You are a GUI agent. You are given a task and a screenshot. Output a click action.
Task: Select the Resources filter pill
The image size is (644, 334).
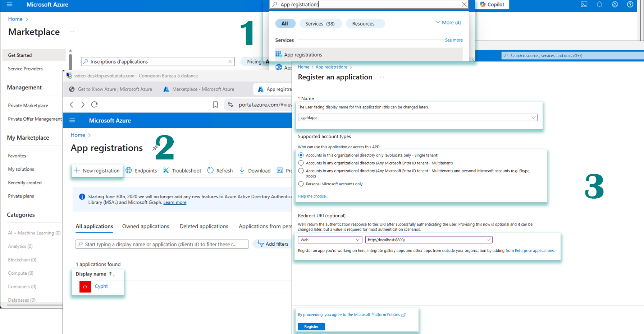(365, 23)
